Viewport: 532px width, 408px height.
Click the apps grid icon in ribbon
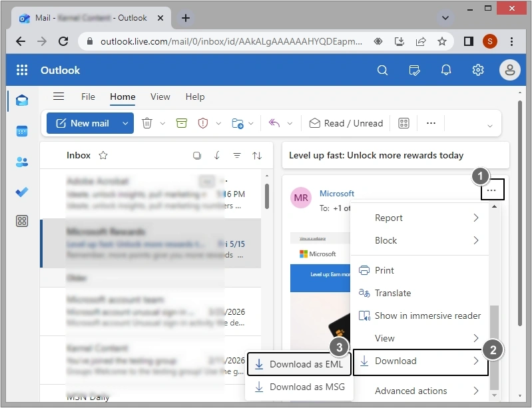(403, 123)
